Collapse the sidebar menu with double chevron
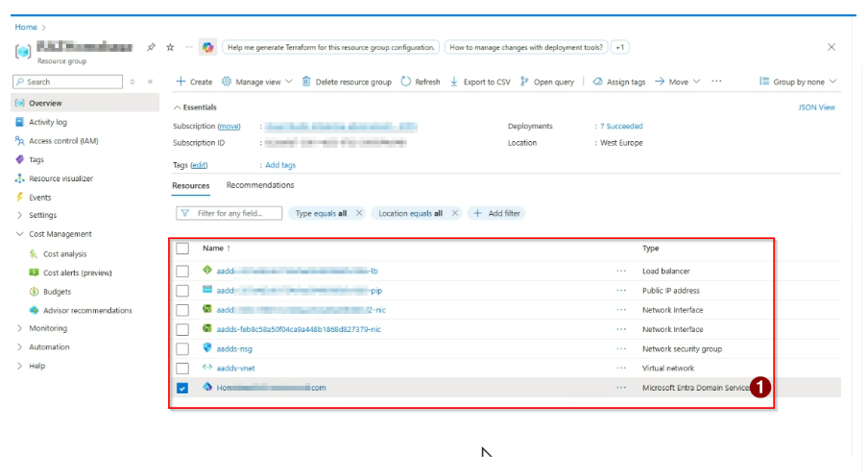868x475 pixels. (x=150, y=82)
